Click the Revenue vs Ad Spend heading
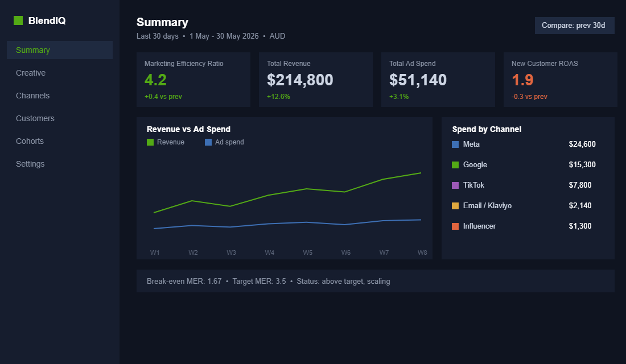626x364 pixels. click(x=188, y=129)
